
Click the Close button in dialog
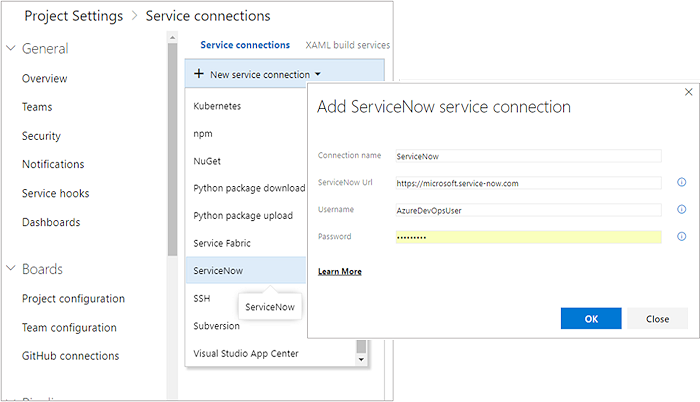pos(657,318)
